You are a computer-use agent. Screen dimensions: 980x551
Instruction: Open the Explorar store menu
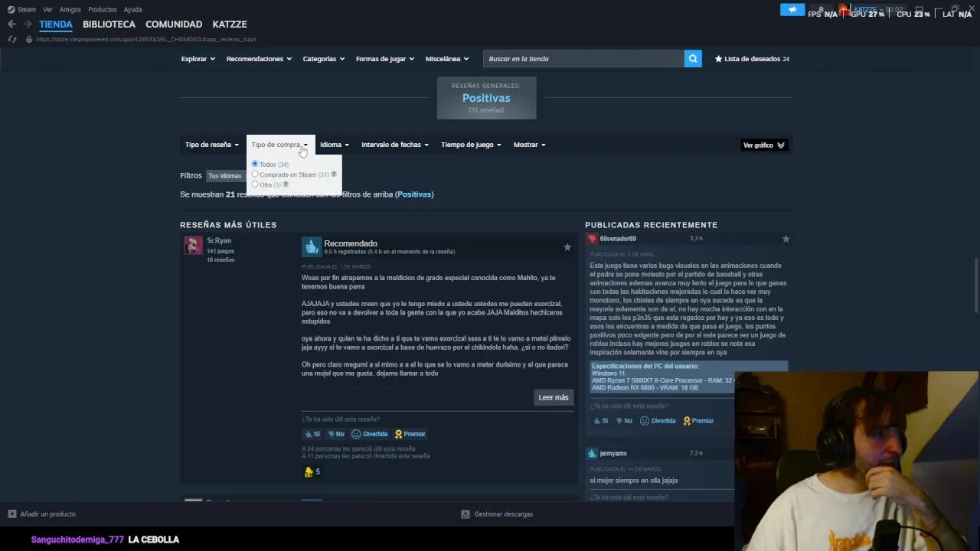point(198,59)
